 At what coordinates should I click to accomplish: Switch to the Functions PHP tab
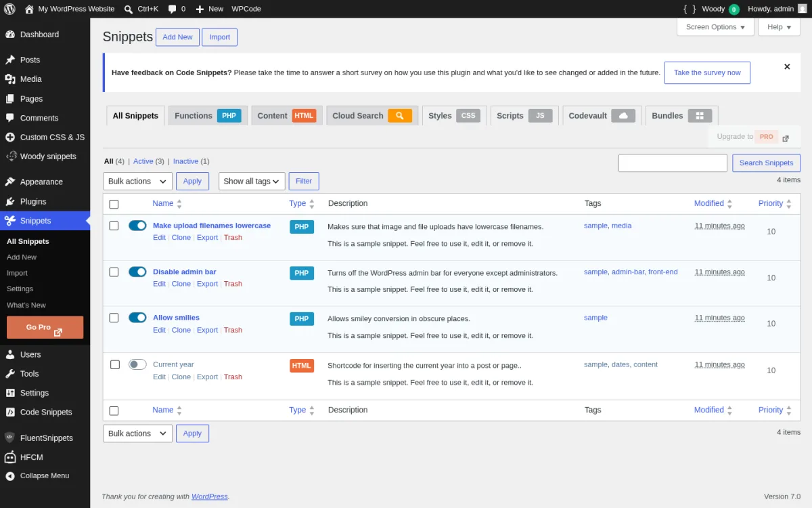click(x=208, y=116)
